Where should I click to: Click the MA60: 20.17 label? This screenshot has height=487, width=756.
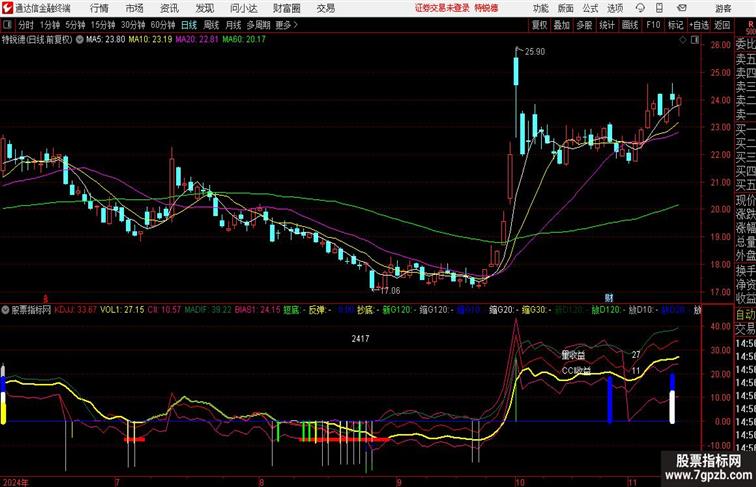click(x=244, y=40)
